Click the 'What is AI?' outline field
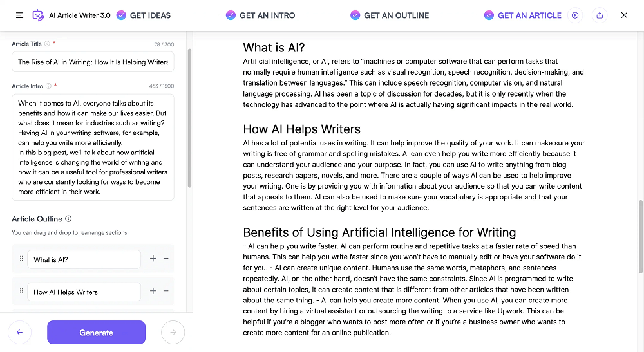 [84, 259]
